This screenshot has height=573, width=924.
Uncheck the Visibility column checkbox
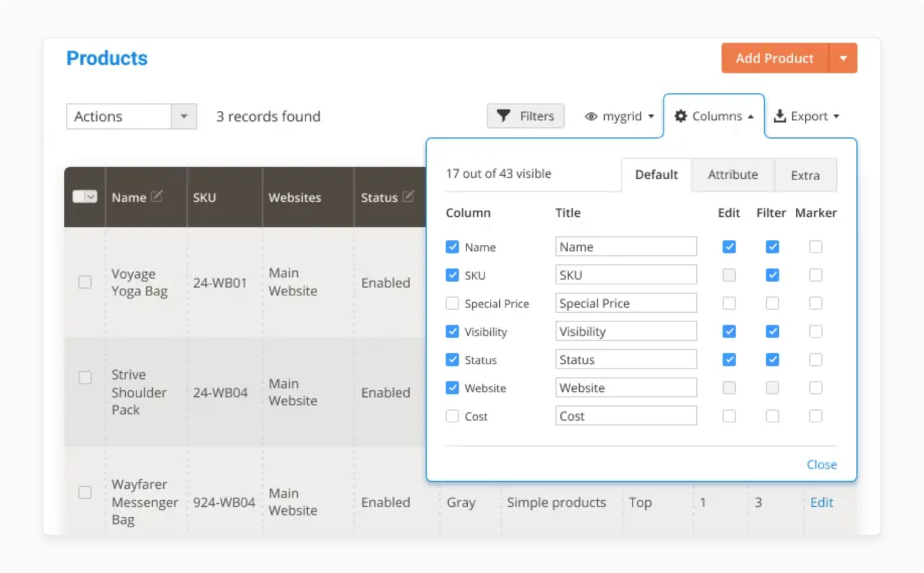452,331
